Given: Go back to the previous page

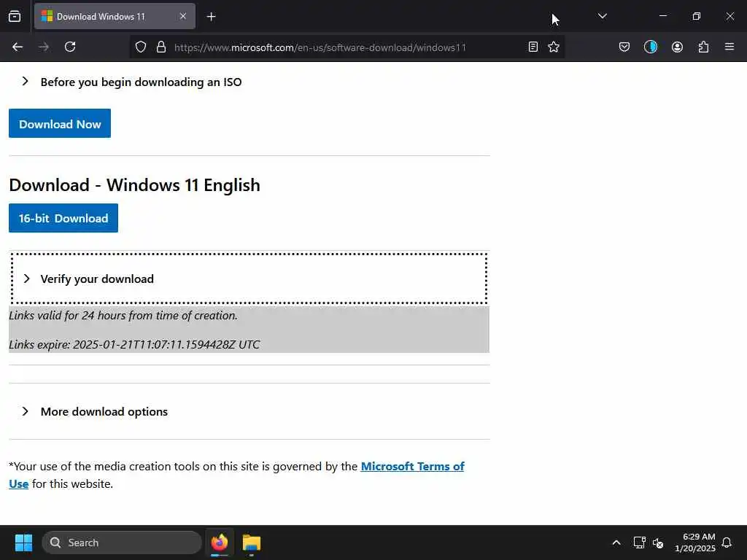Looking at the screenshot, I should (18, 47).
